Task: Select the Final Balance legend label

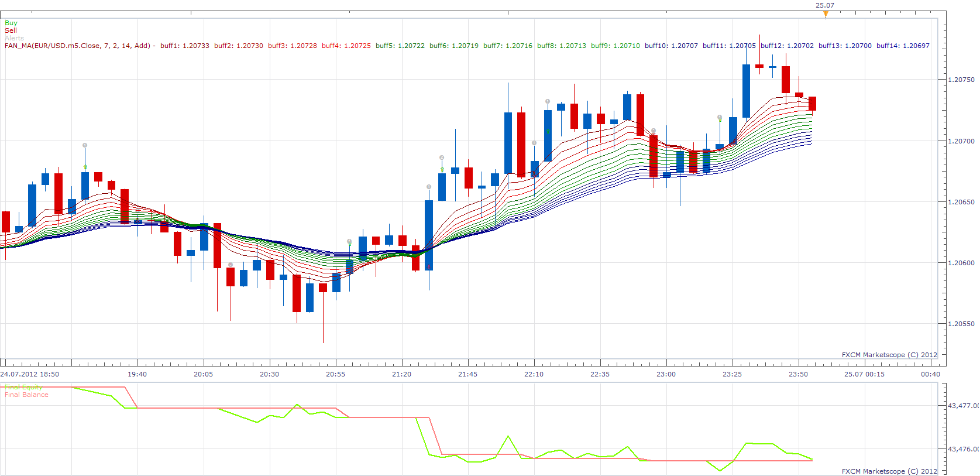Action: click(27, 395)
